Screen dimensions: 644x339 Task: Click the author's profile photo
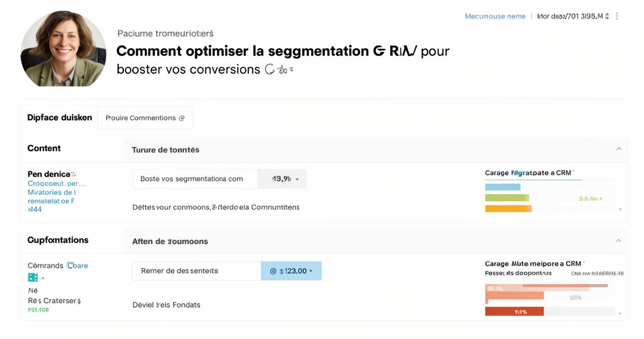[x=64, y=48]
